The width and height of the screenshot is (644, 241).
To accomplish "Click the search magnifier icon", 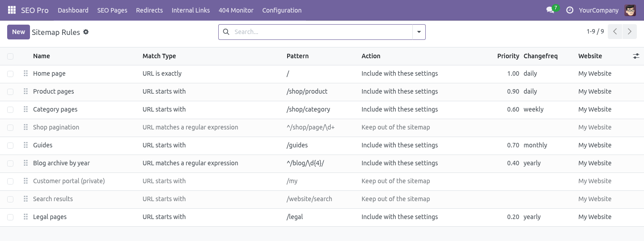I will coord(226,32).
